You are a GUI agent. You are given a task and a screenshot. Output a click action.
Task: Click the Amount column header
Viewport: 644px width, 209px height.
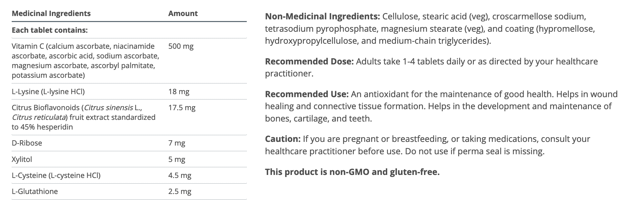point(183,14)
